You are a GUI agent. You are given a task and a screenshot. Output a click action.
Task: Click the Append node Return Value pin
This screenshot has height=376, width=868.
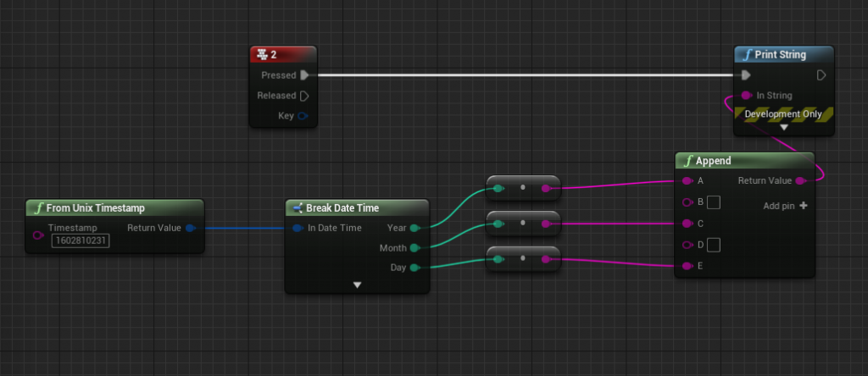click(800, 180)
